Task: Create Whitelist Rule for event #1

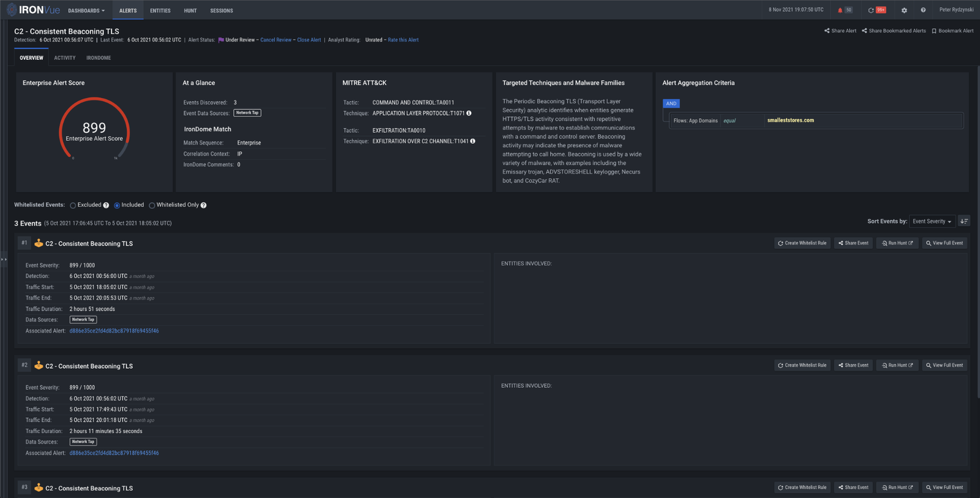Action: [x=802, y=243]
